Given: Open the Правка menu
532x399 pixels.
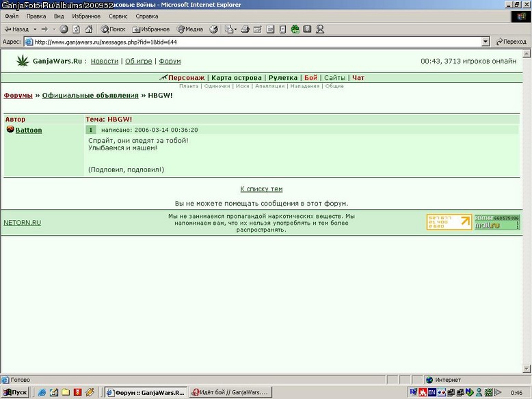Looking at the screenshot, I should [36, 16].
